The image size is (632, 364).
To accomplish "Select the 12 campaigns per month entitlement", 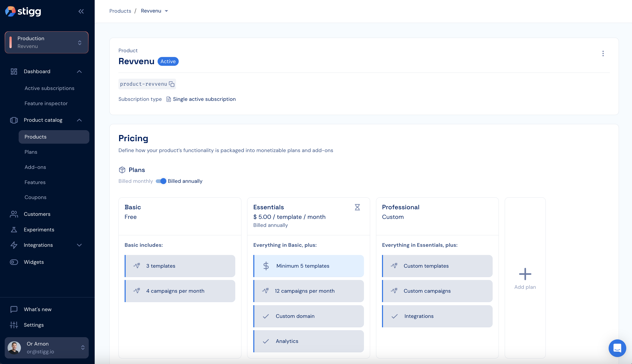I will click(309, 291).
